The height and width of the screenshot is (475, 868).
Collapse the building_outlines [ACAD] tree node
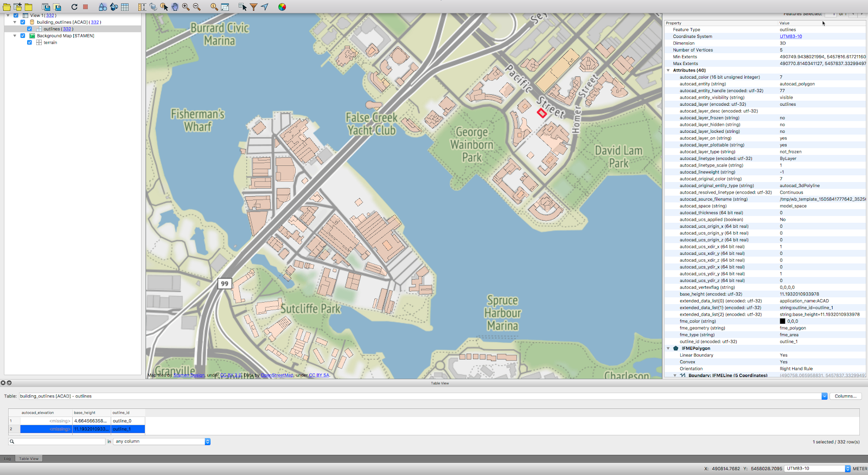coord(15,22)
